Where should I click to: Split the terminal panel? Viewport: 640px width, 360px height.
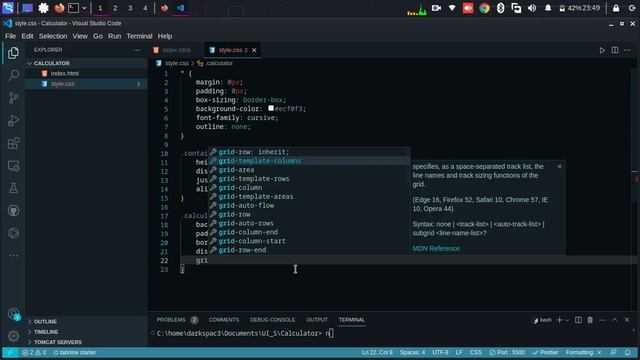[x=578, y=320]
